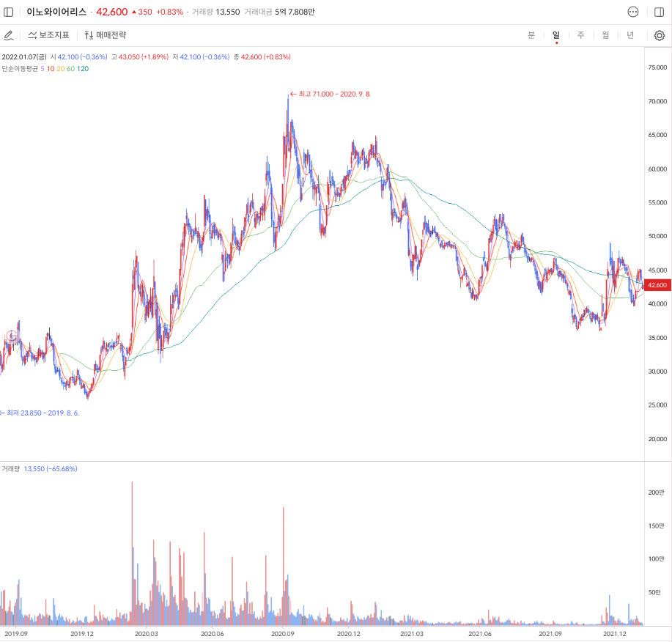This screenshot has height=642, width=672.
Task: Select the 10-day moving average value
Action: pyautogui.click(x=51, y=69)
